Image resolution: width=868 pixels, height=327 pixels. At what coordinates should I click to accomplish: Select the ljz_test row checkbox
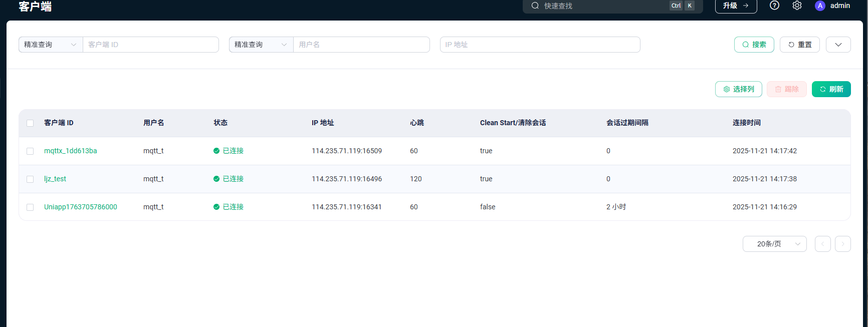point(30,179)
